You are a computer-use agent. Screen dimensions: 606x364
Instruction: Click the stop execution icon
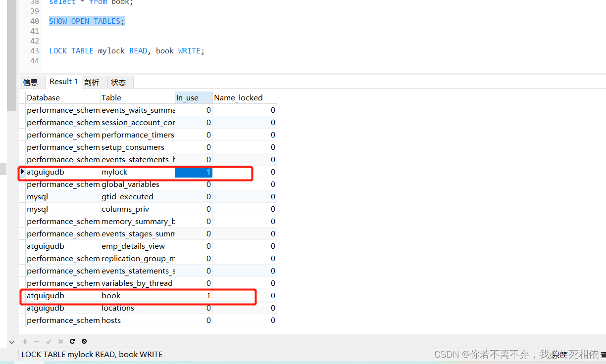[84, 341]
